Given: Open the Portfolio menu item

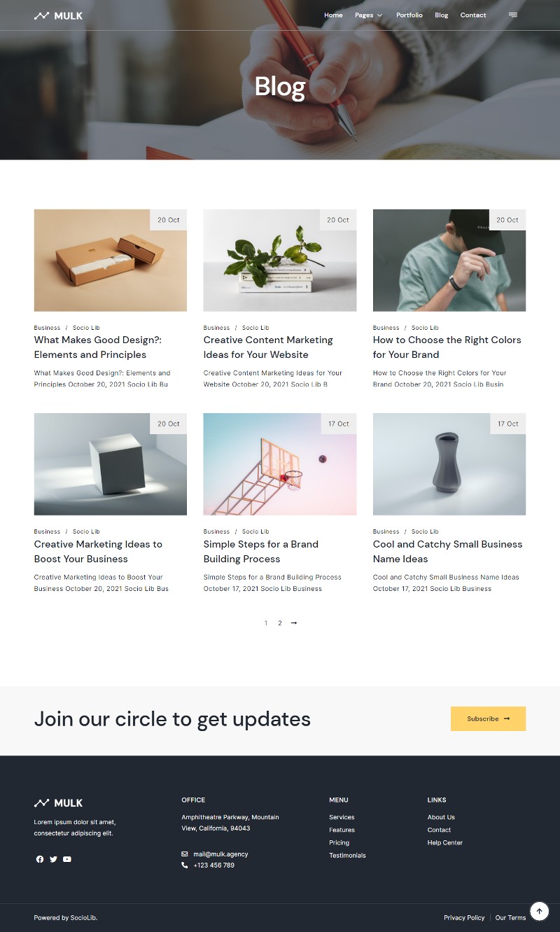Looking at the screenshot, I should tap(409, 15).
